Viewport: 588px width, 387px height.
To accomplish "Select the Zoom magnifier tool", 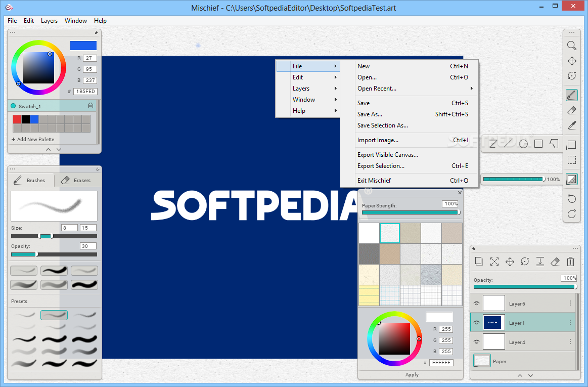I will pyautogui.click(x=571, y=46).
